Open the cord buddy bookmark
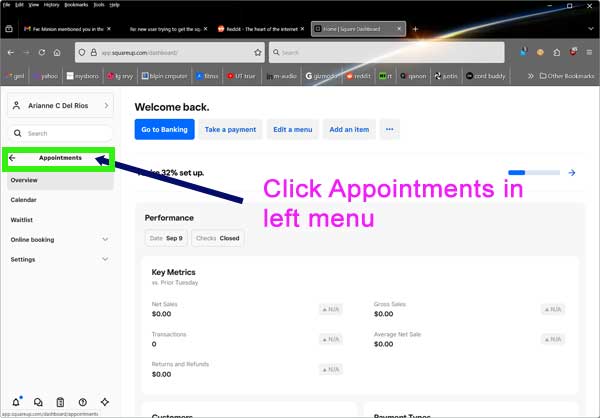The height and width of the screenshot is (418, 600). (486, 76)
